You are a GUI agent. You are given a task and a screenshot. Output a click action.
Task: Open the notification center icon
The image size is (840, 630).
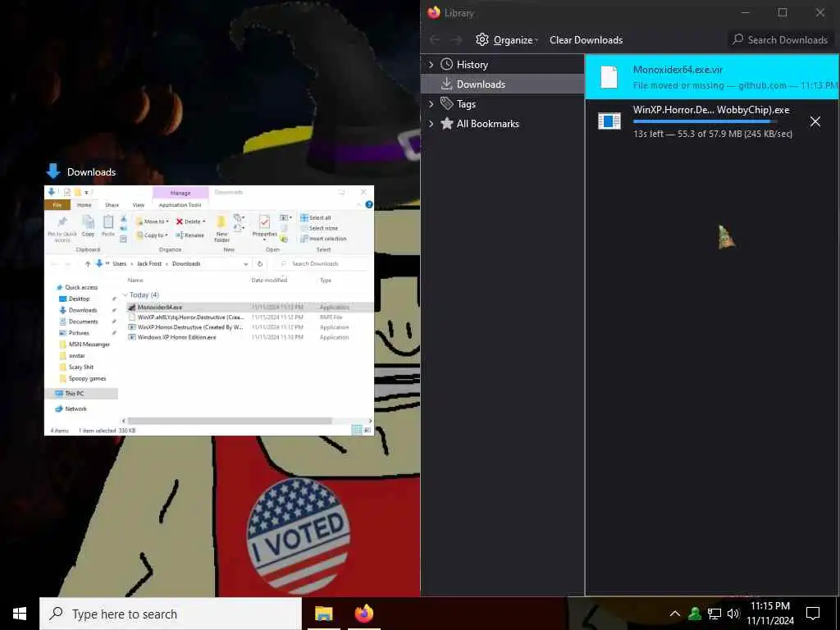coord(813,614)
